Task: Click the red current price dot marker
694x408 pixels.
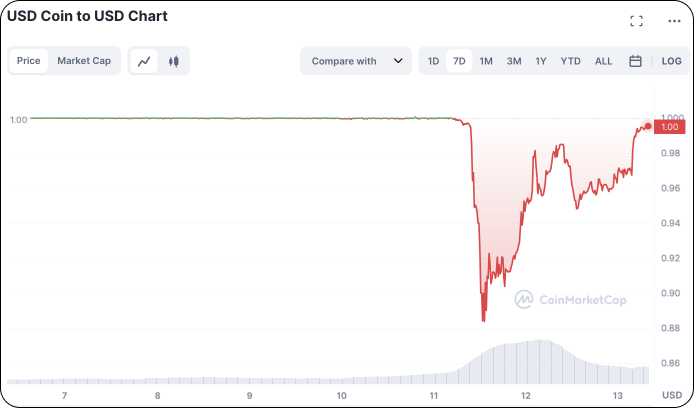Action: (648, 127)
